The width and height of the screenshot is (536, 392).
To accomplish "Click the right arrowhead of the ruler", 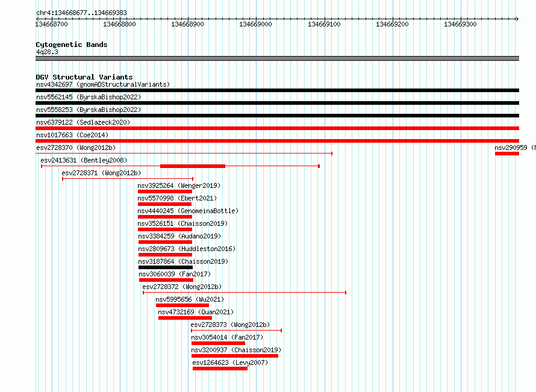I will point(517,19).
